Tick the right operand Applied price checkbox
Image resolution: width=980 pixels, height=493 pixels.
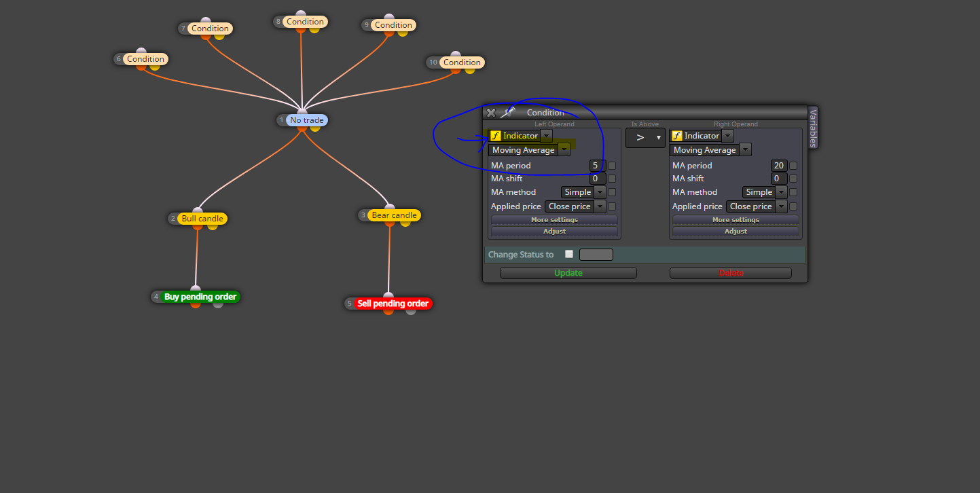793,206
